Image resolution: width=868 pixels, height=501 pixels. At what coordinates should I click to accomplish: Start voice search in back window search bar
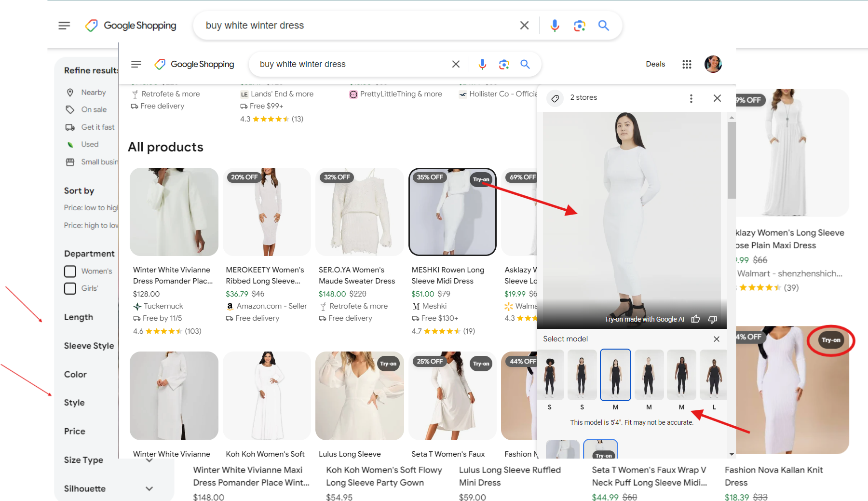point(555,26)
